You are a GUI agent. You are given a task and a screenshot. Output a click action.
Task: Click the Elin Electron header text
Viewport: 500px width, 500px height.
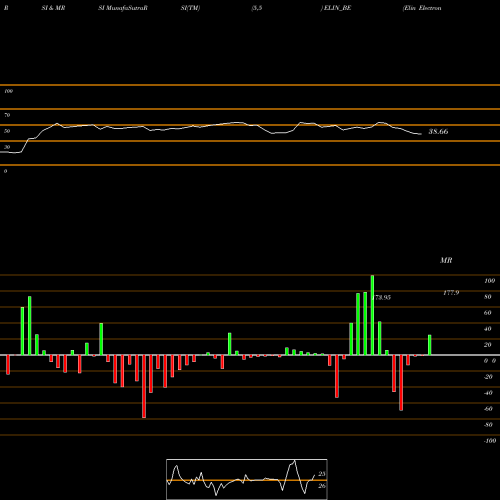(422, 8)
